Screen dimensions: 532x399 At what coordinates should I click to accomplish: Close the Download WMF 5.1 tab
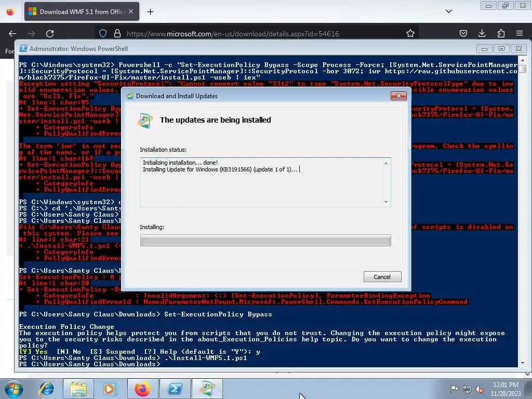[x=131, y=11]
